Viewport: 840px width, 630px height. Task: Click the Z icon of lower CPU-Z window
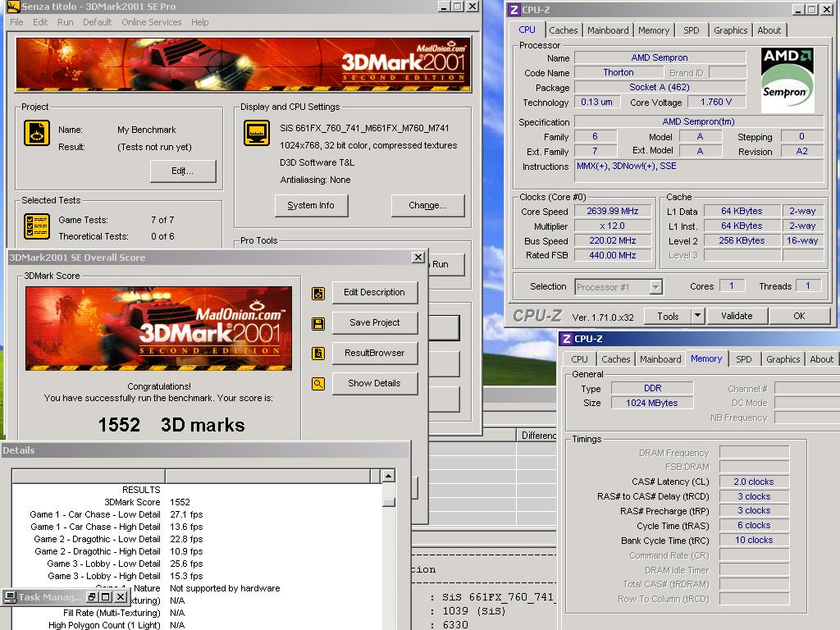click(566, 339)
